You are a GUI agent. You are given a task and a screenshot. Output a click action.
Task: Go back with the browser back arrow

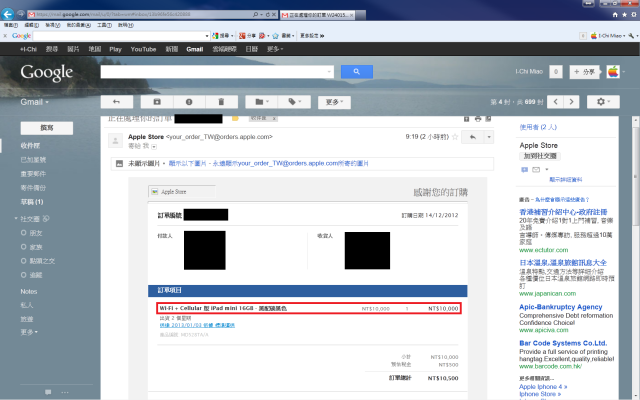(7, 14)
